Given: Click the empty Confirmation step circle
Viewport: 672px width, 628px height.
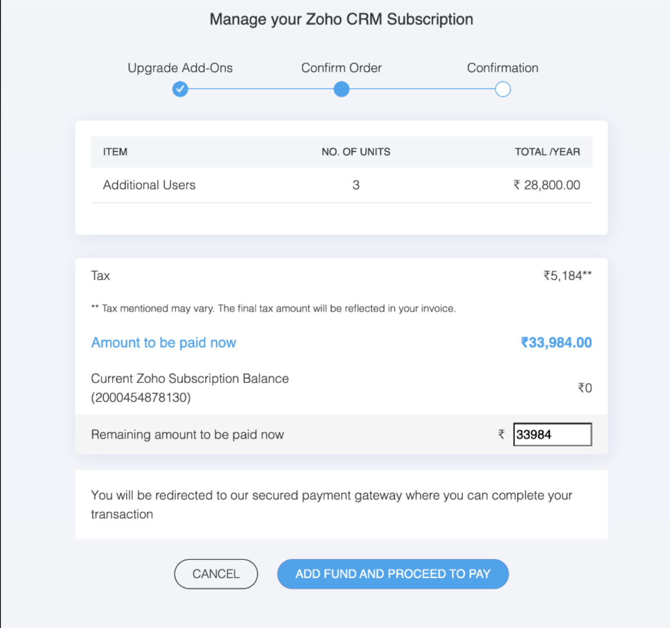Looking at the screenshot, I should click(503, 89).
